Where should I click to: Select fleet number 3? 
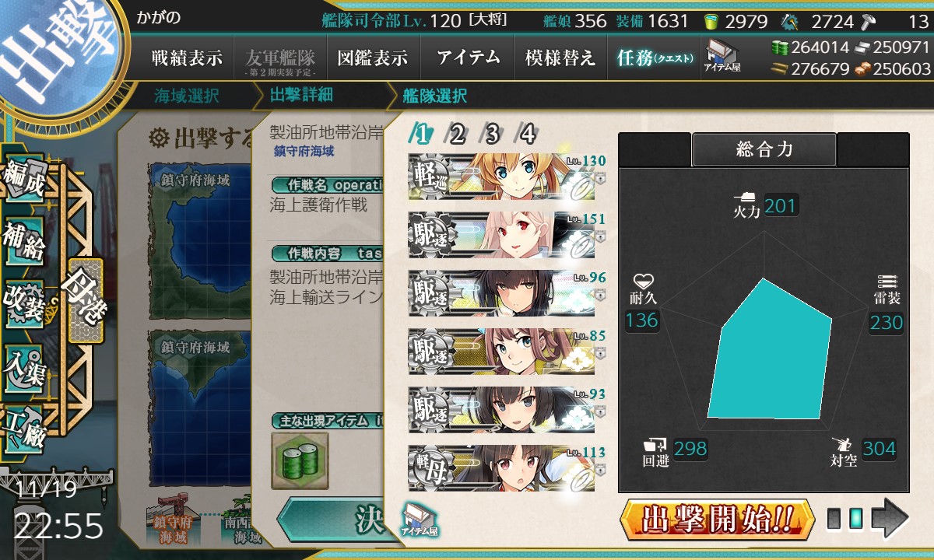pos(492,135)
